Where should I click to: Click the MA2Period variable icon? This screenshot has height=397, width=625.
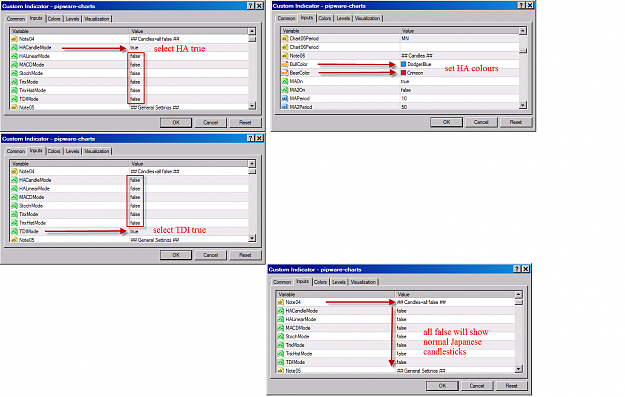pos(285,107)
